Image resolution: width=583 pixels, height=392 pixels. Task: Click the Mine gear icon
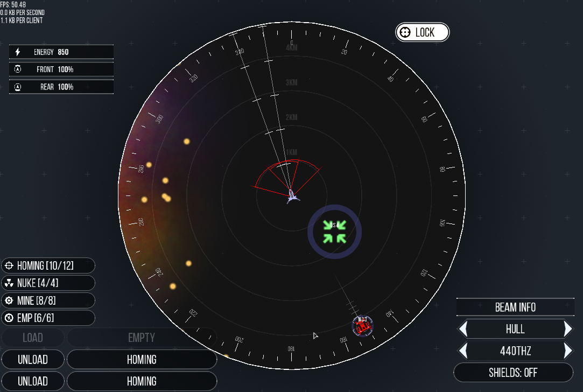point(9,300)
